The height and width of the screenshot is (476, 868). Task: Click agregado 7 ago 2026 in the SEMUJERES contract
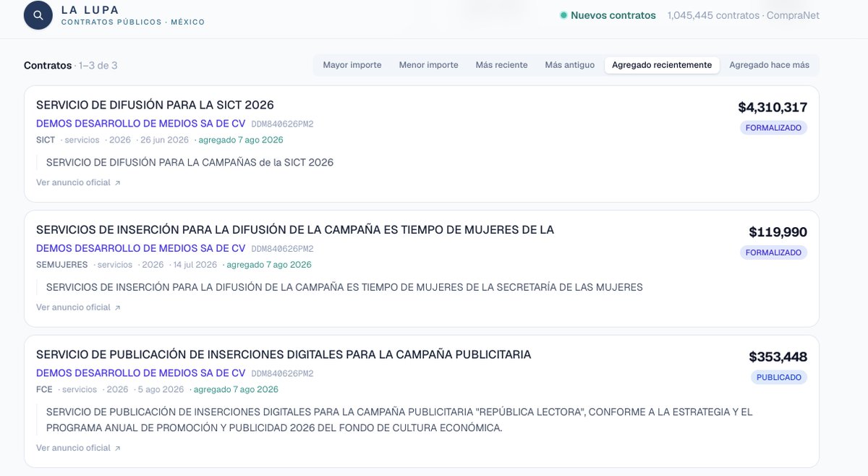point(269,265)
